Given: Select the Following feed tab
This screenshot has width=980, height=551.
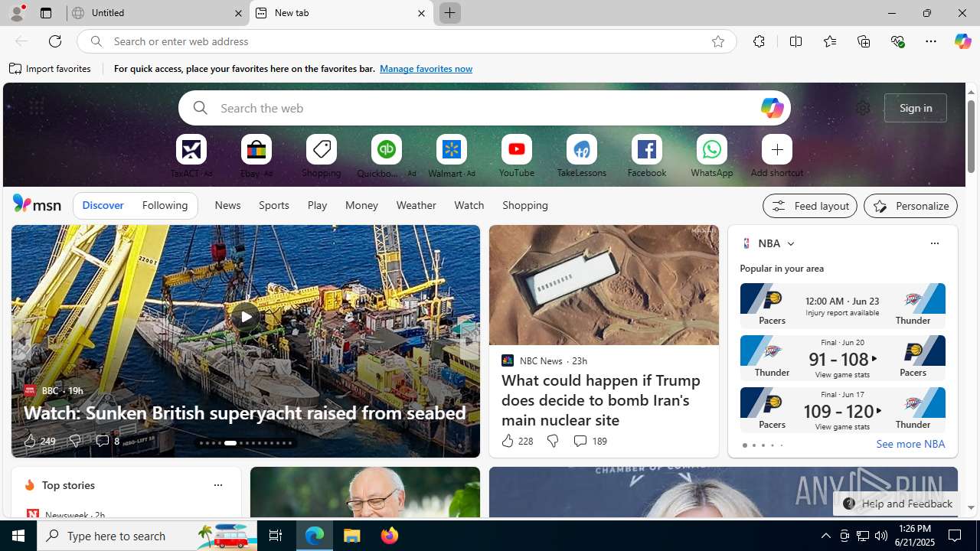Looking at the screenshot, I should 165,205.
